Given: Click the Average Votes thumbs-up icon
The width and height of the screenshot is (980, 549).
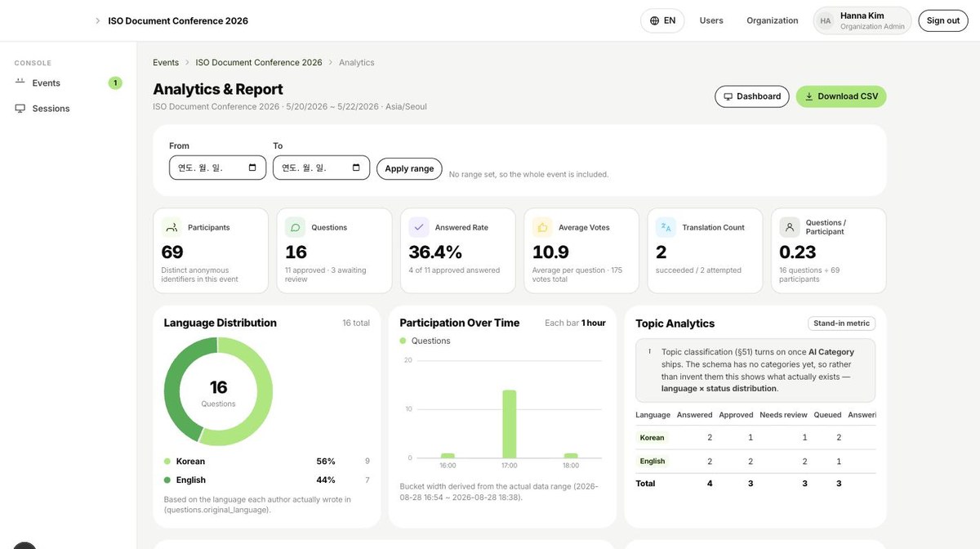Looking at the screenshot, I should (x=542, y=227).
